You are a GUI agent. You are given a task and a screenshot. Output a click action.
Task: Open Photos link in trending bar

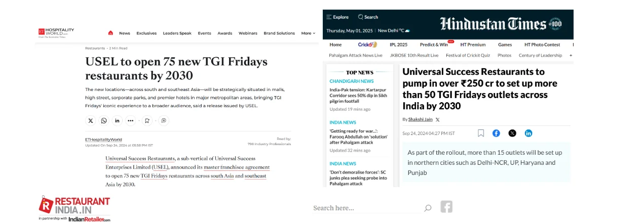coord(505,55)
